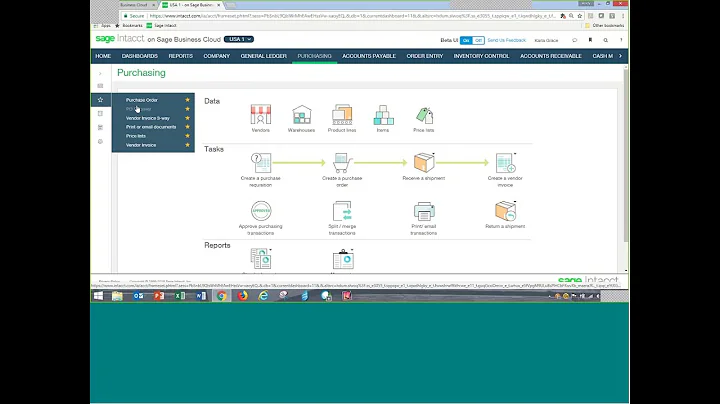Image resolution: width=720 pixels, height=404 pixels.
Task: Switch Beta UI toggle to Off
Action: [478, 40]
